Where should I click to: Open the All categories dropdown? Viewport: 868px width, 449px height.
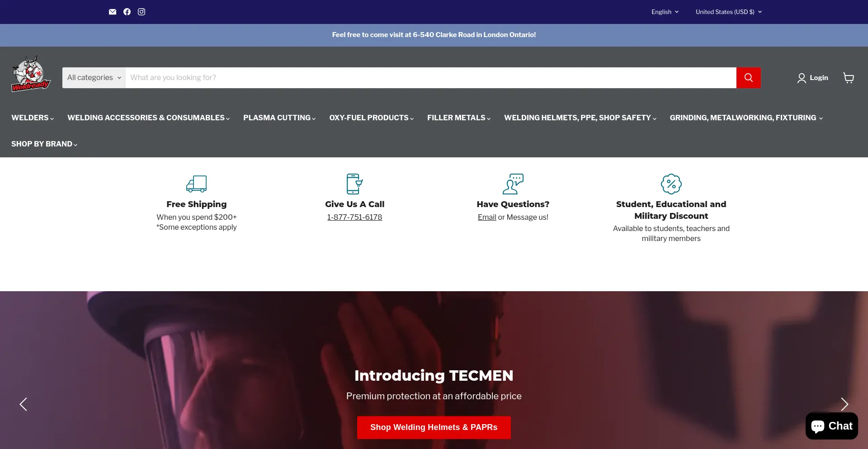pos(94,78)
